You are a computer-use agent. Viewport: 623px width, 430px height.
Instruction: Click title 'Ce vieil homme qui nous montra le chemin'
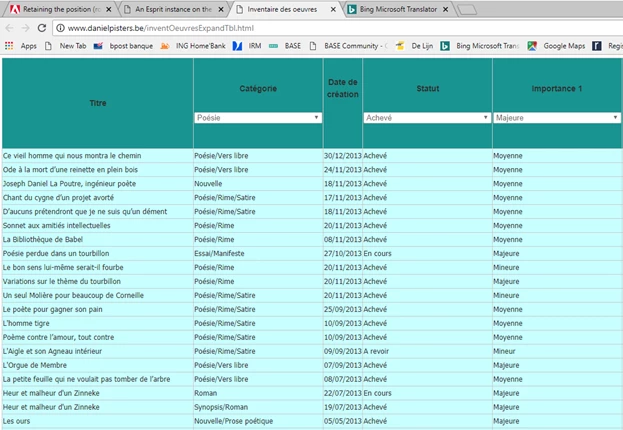72,156
